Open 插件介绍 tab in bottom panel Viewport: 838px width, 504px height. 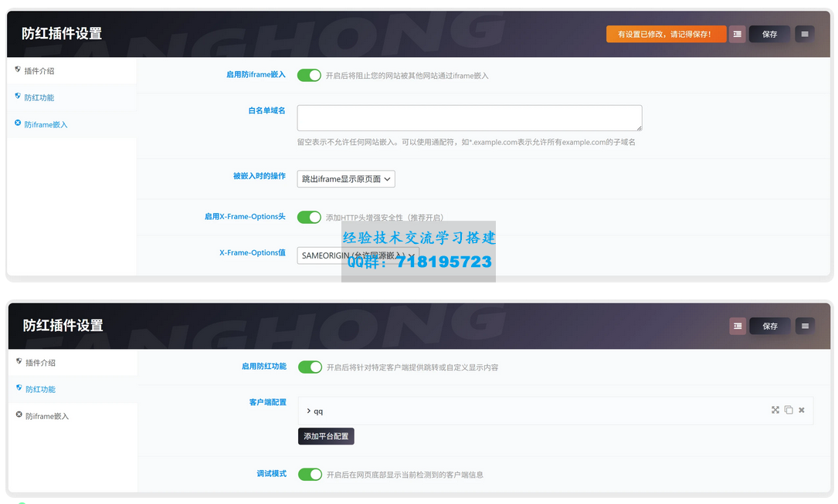[x=73, y=363]
